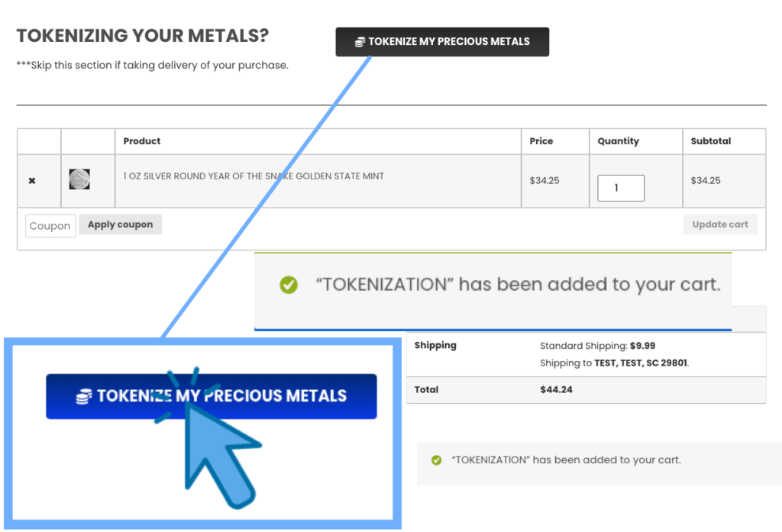The height and width of the screenshot is (532, 782).
Task: Click the large blue cursor arrow graphic
Action: click(219, 453)
